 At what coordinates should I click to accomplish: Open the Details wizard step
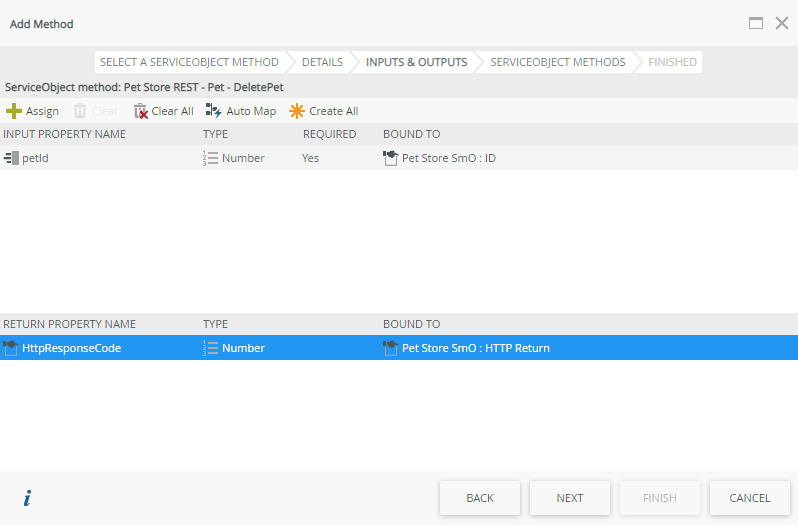pos(322,62)
